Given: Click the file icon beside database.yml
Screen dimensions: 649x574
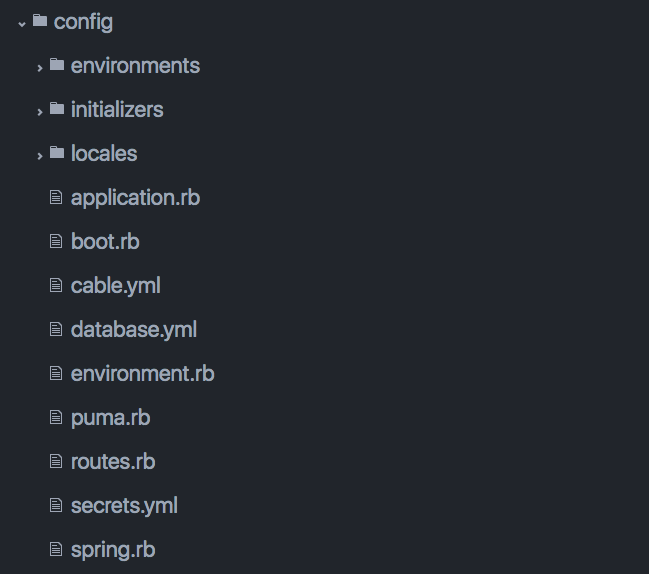Looking at the screenshot, I should point(56,329).
